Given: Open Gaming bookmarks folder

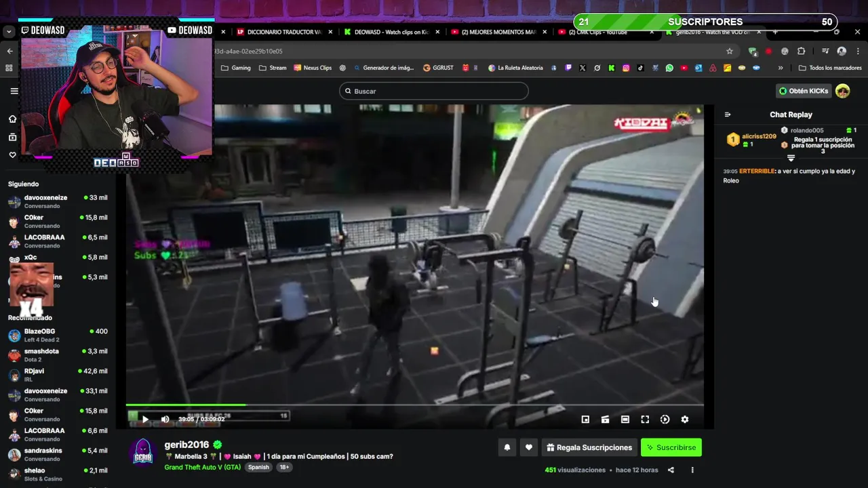Looking at the screenshot, I should point(236,68).
